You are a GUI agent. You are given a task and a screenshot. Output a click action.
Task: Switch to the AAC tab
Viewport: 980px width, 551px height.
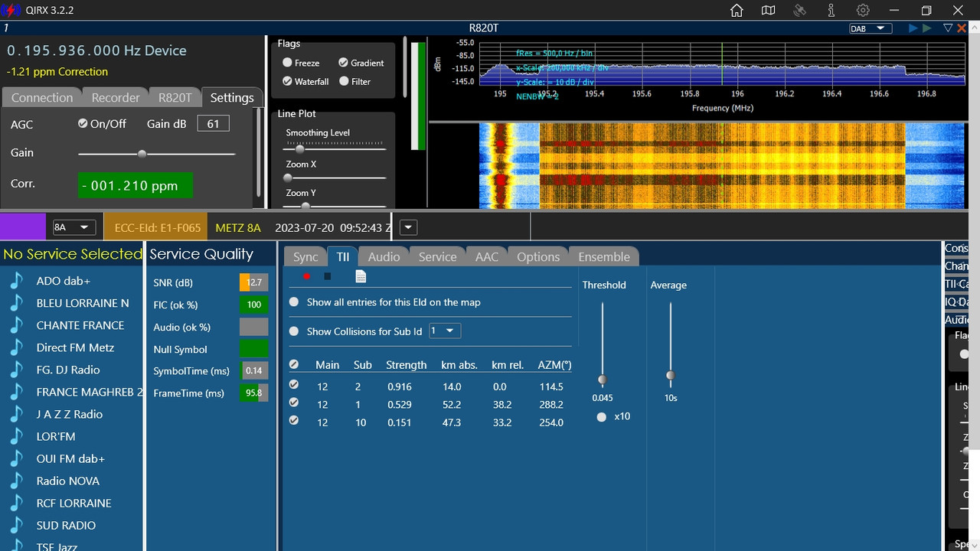click(487, 257)
